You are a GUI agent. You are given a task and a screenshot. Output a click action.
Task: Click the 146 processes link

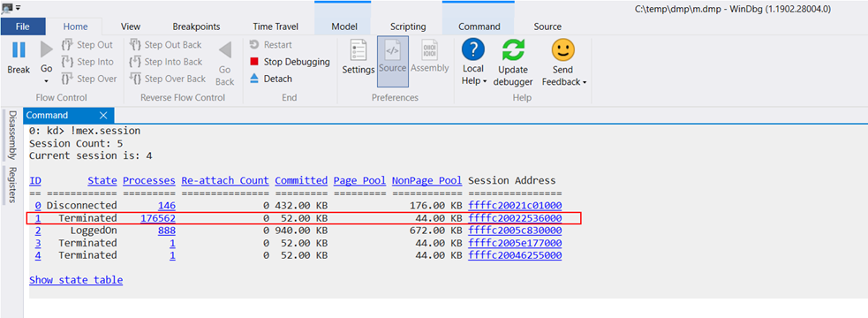tap(167, 206)
